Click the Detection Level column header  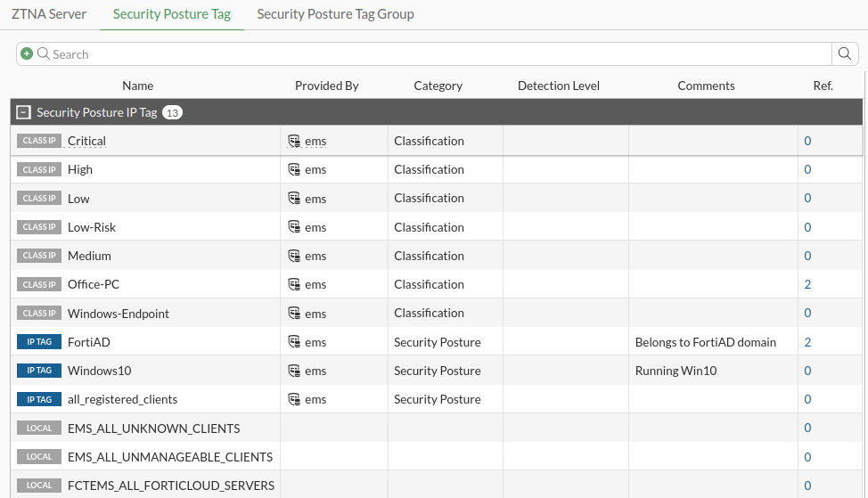(558, 86)
